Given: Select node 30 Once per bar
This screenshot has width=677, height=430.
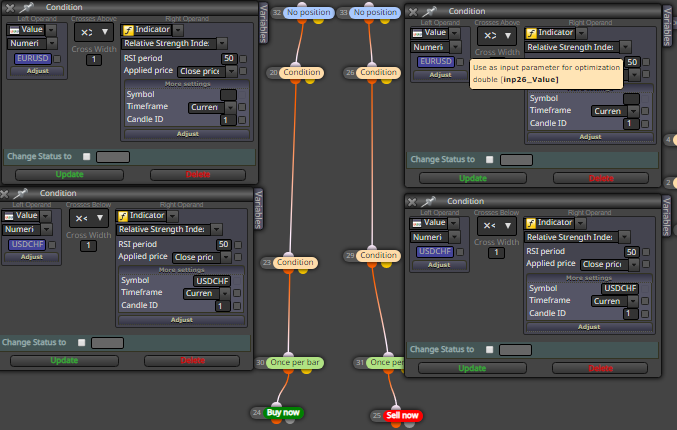Looking at the screenshot, I should 295,362.
